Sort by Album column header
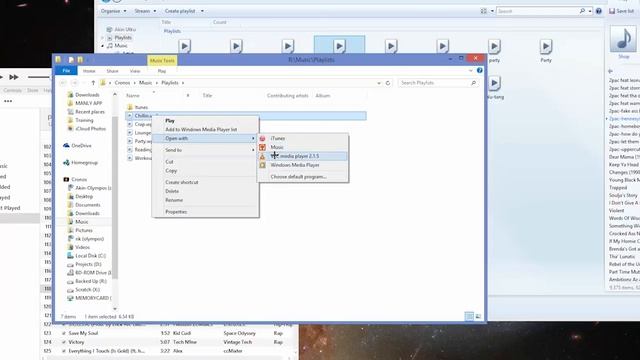Viewport: 640px width, 360px height. point(322,96)
